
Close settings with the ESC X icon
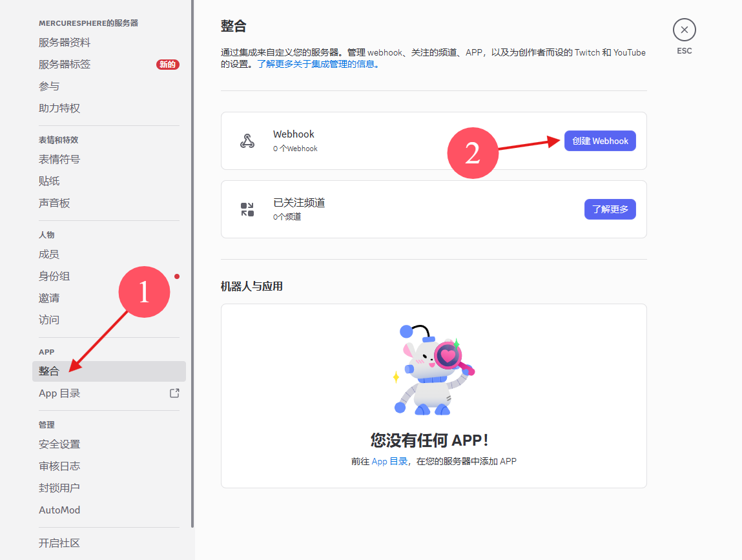pos(684,30)
